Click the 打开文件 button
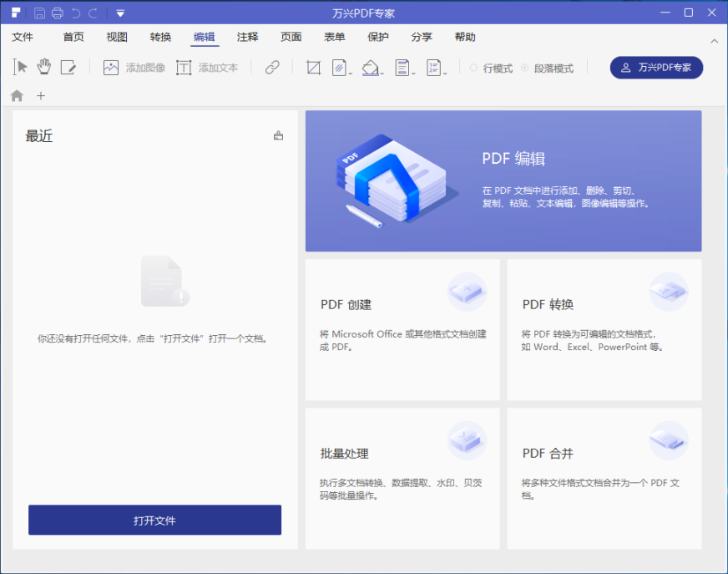 tap(154, 520)
